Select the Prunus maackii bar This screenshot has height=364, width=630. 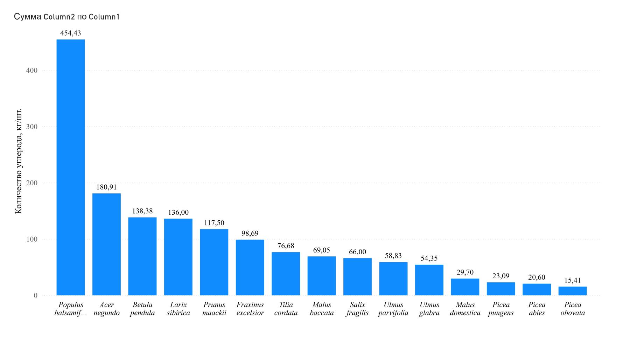(x=214, y=262)
